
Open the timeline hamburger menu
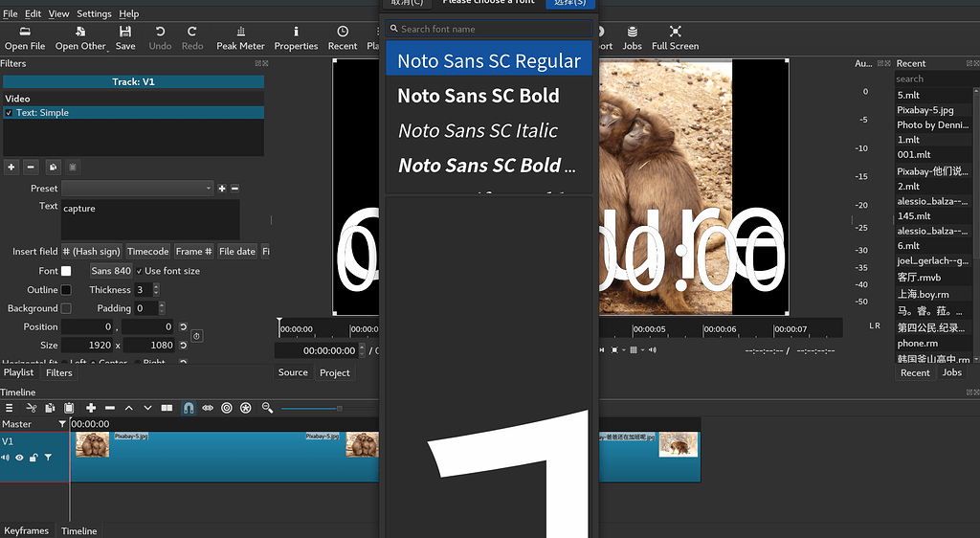point(9,408)
